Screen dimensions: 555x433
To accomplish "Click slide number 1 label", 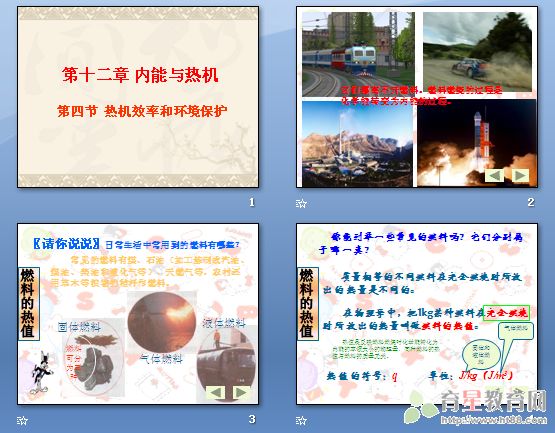I will pyautogui.click(x=252, y=202).
